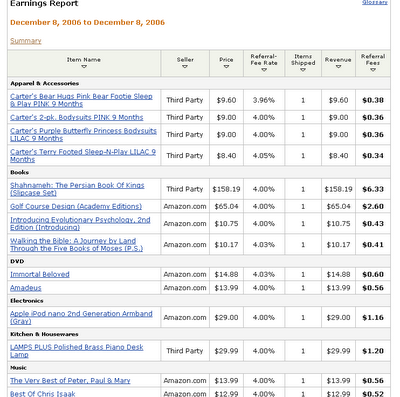Screen dimensions: 400x397
Task: Select the $0.60 referral fee
Action: coord(373,274)
